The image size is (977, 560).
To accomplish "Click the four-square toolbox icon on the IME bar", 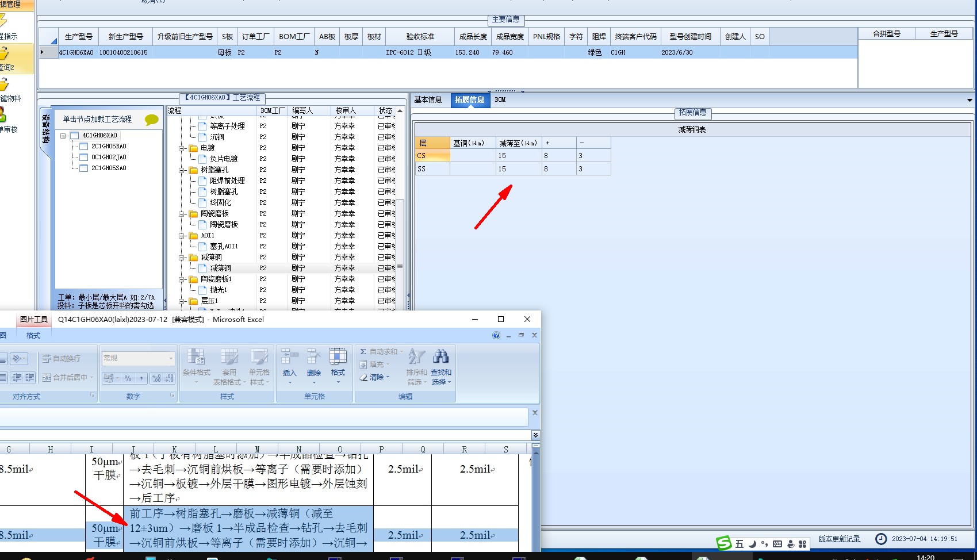I will pos(803,544).
